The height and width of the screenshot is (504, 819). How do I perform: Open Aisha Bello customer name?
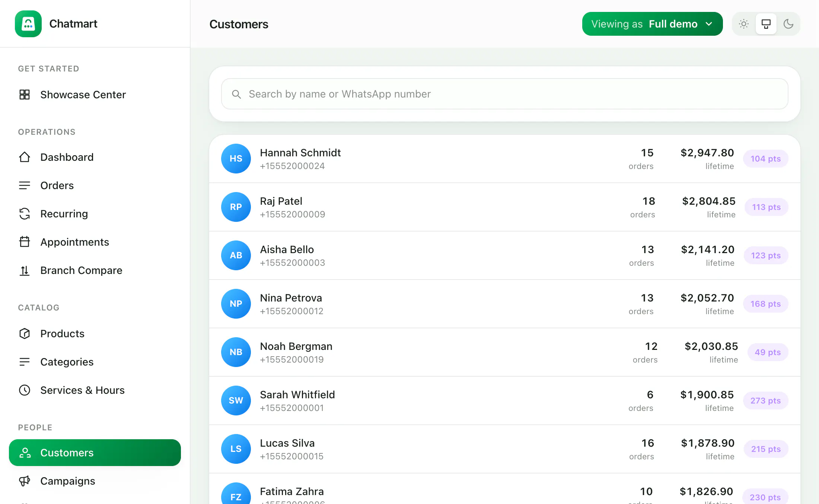click(287, 249)
